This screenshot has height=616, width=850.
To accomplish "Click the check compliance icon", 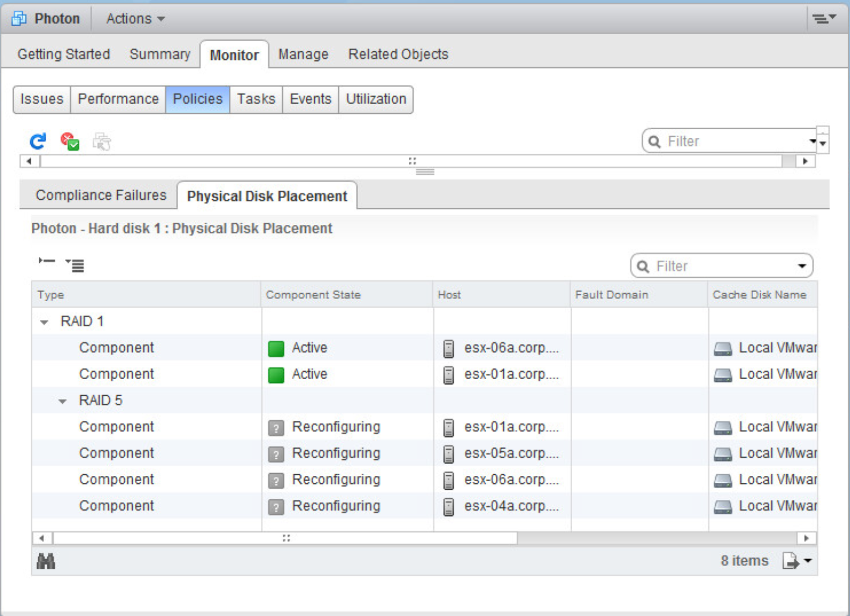I will click(x=70, y=141).
